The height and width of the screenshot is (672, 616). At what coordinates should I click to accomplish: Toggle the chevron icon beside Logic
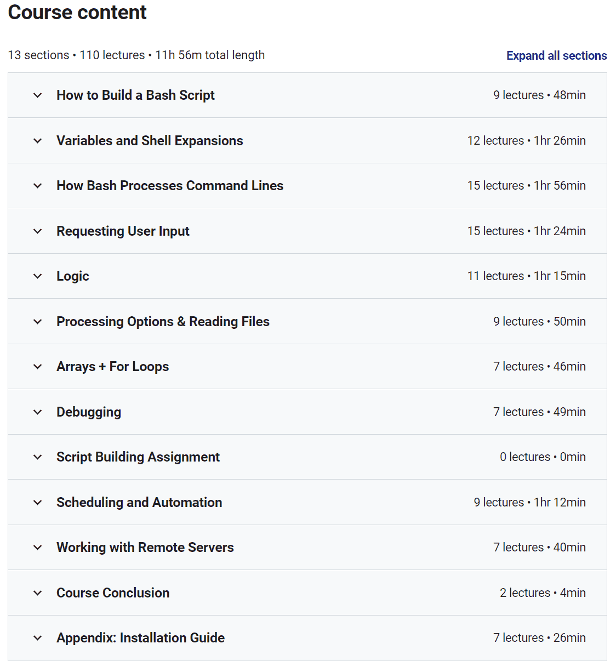click(37, 276)
